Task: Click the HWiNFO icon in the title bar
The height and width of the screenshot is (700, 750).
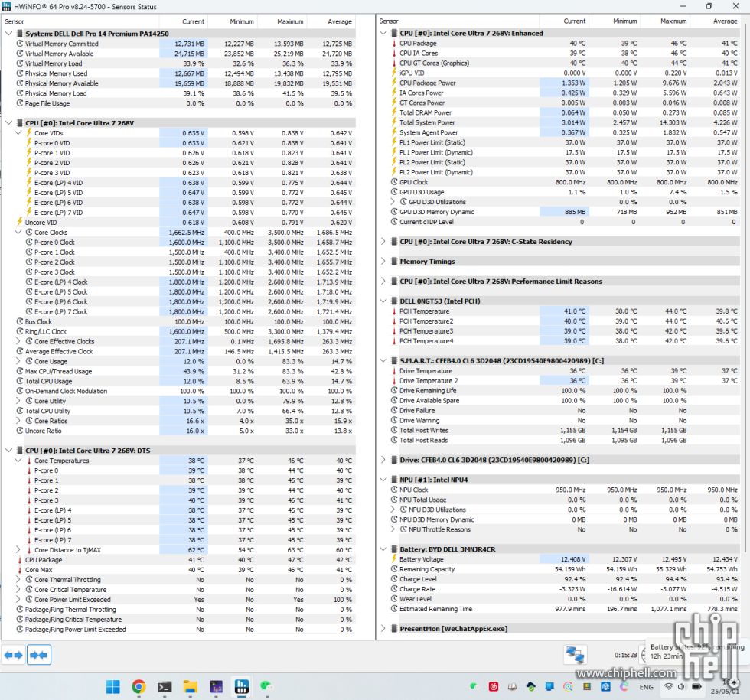Action: [x=7, y=7]
